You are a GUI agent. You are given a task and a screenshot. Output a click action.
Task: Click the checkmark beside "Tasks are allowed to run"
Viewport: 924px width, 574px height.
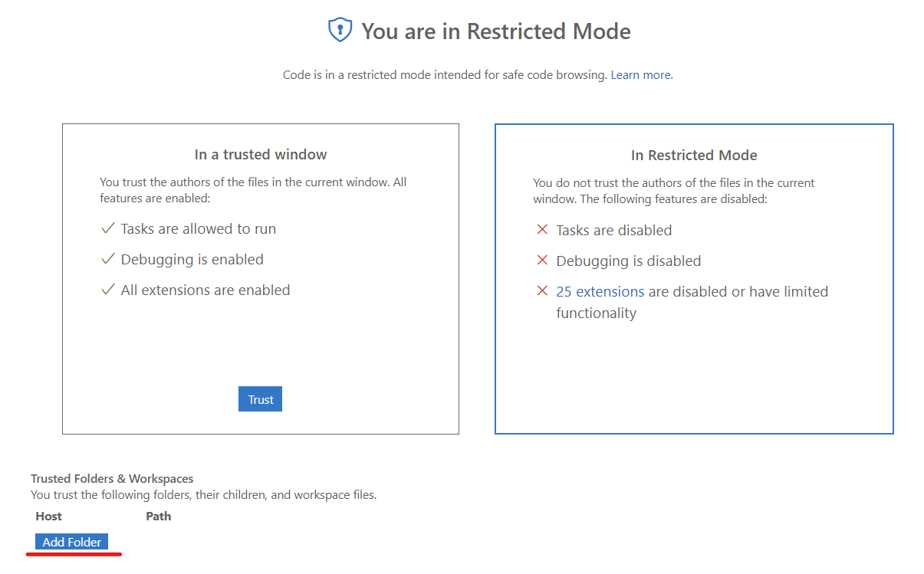click(108, 228)
